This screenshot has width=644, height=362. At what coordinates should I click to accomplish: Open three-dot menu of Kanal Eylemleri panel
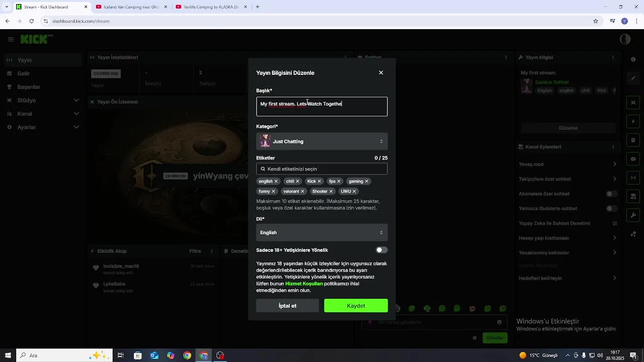613,147
